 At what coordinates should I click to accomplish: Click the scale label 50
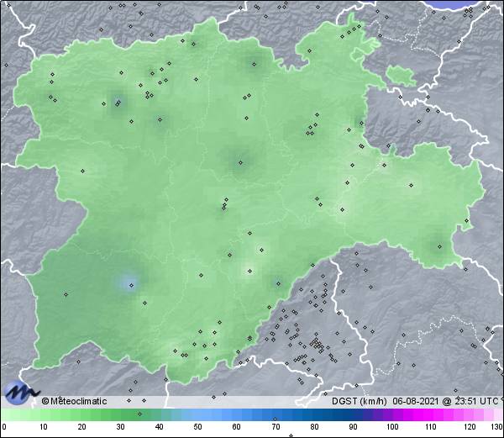click(197, 427)
